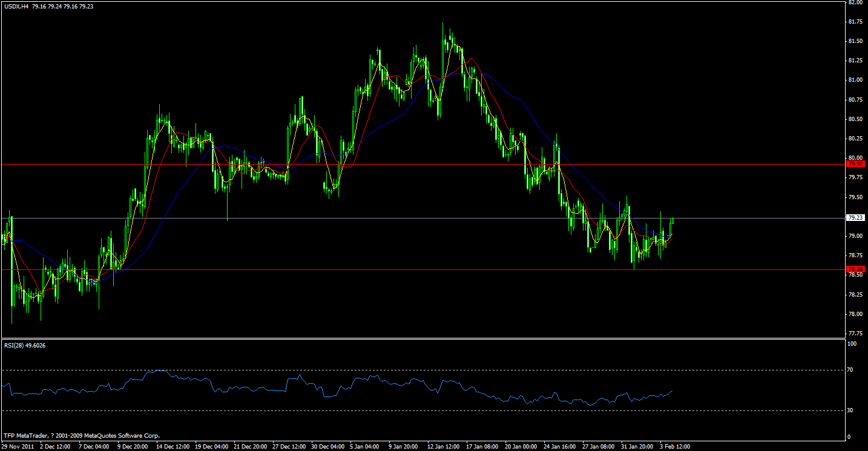
Task: Click the 5 Jan 04:00 time label
Action: tap(365, 446)
